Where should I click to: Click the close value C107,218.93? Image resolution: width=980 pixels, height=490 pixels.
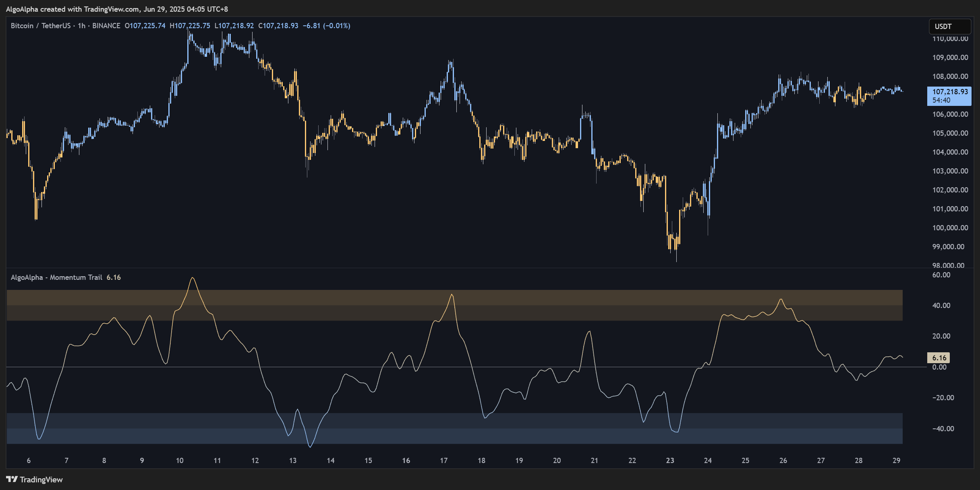coord(278,26)
